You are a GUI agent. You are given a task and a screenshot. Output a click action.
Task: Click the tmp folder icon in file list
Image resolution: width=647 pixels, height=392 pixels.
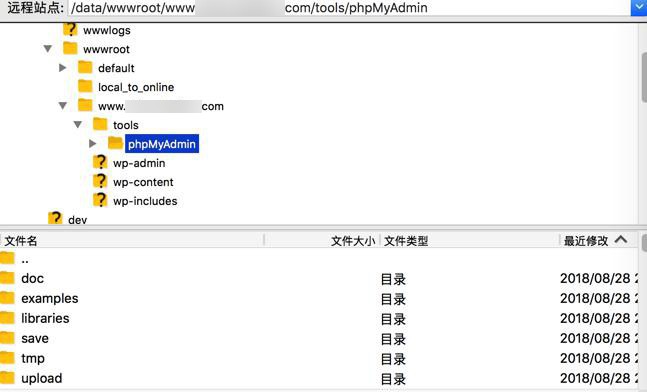(x=7, y=357)
